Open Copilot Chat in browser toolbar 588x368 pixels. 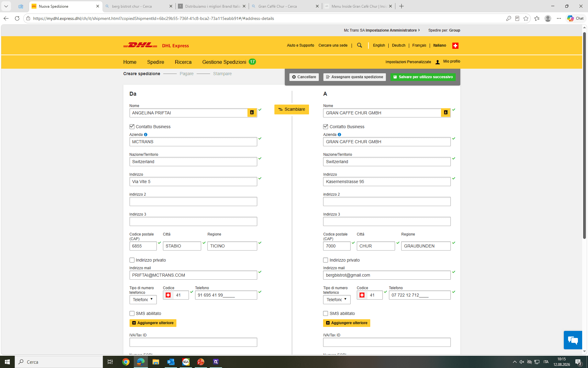[x=575, y=18]
